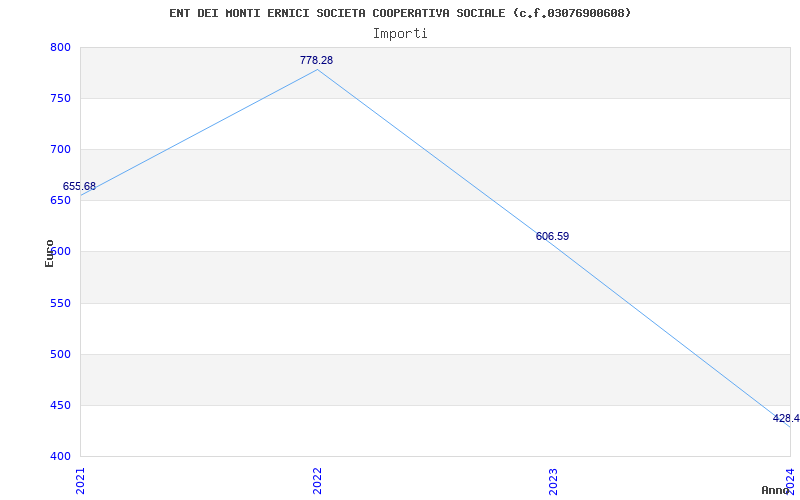Image resolution: width=800 pixels, height=500 pixels.
Task: Click the 2023 x-axis year label
Action: [x=554, y=481]
